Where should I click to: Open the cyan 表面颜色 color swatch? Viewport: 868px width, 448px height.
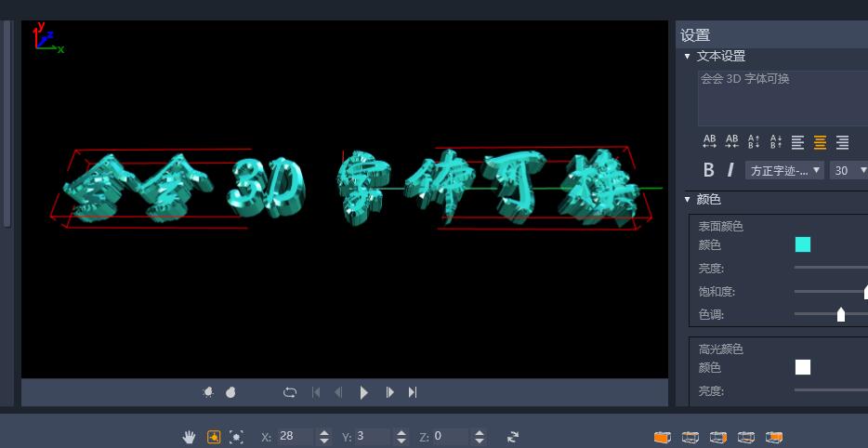point(803,244)
